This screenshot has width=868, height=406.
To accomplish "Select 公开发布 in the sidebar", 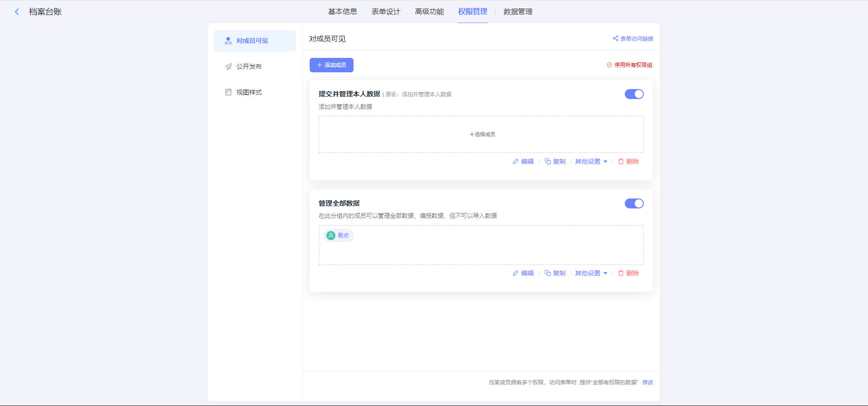I will coord(249,66).
